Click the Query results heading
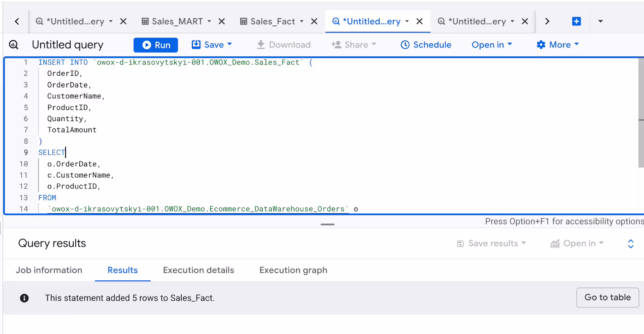 coord(52,243)
